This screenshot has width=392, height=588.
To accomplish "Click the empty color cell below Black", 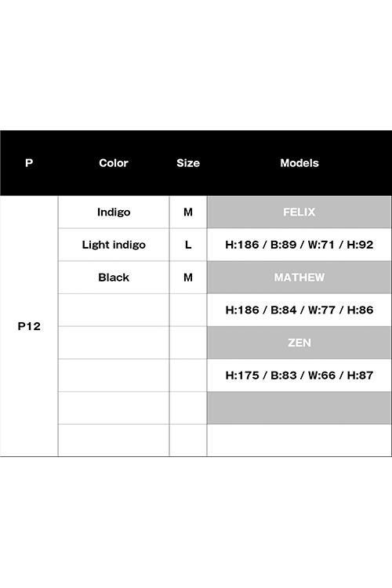I will [114, 310].
